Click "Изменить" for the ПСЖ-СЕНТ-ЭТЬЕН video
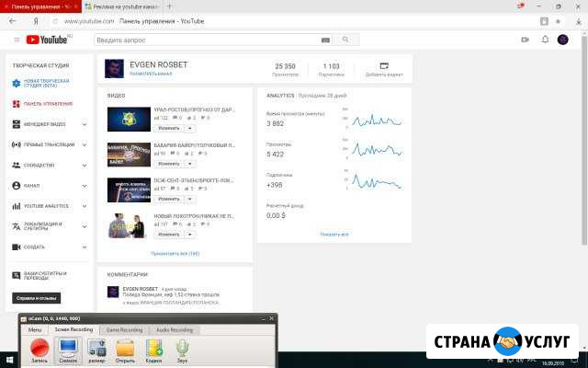This screenshot has width=588, height=368. click(x=169, y=199)
